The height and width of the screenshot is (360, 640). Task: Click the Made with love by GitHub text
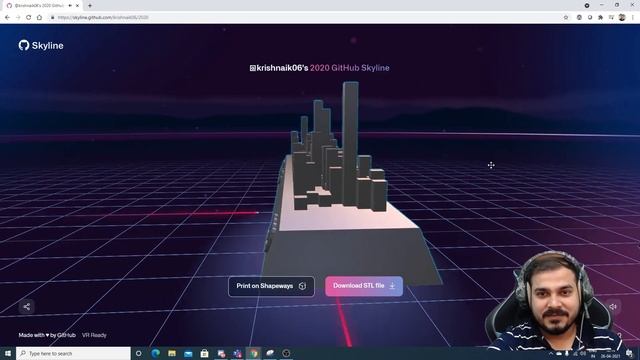pyautogui.click(x=47, y=335)
